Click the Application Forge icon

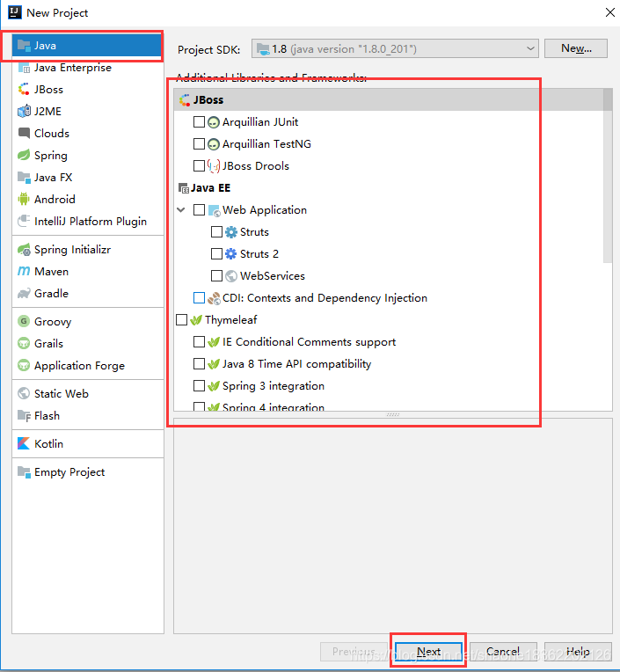[x=24, y=366]
